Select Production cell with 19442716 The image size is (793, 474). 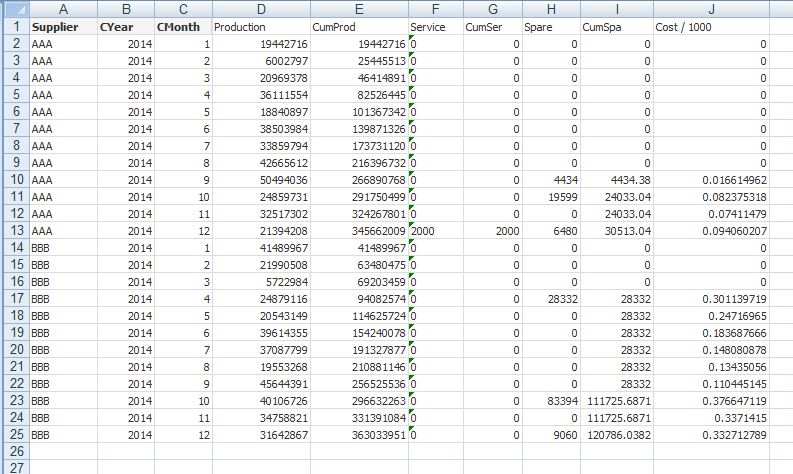pyautogui.click(x=261, y=44)
